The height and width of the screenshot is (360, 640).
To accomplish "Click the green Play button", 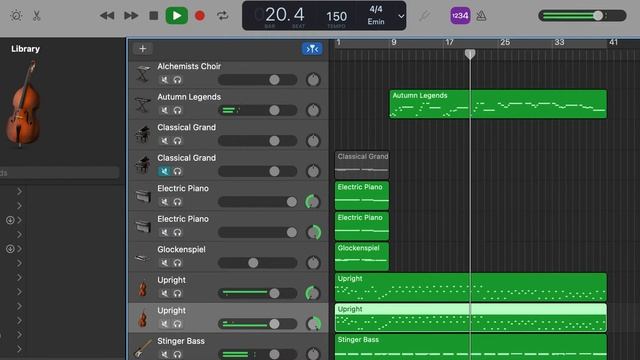I will point(177,16).
